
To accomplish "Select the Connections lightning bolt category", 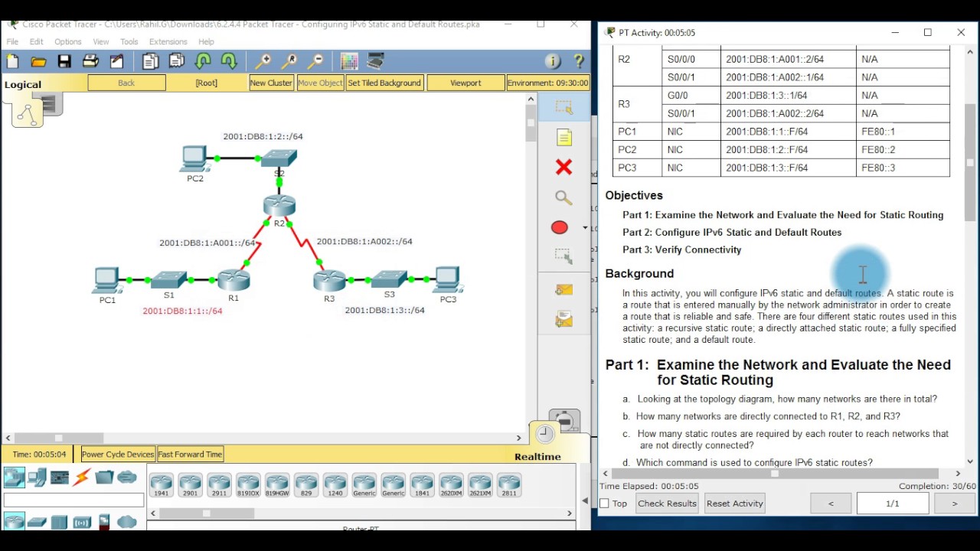I will (x=82, y=478).
